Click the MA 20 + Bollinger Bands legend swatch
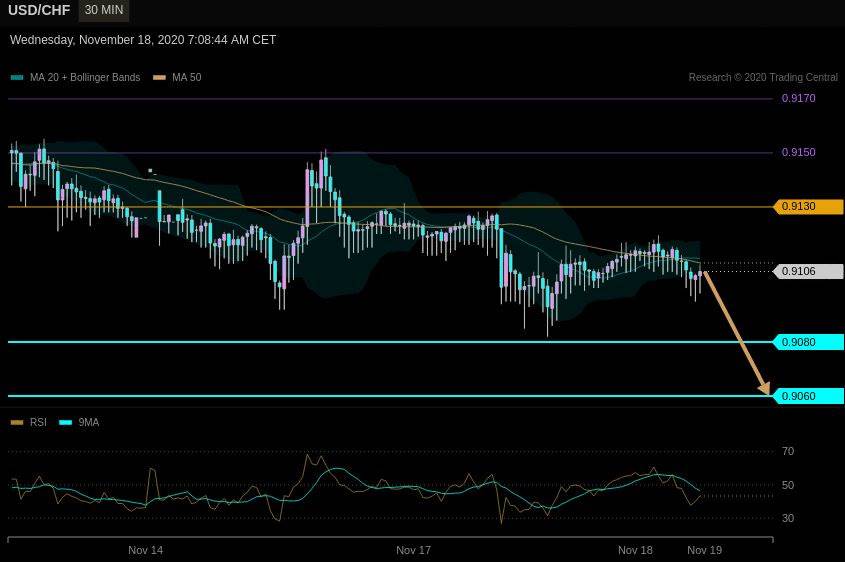This screenshot has width=845, height=562. click(17, 78)
